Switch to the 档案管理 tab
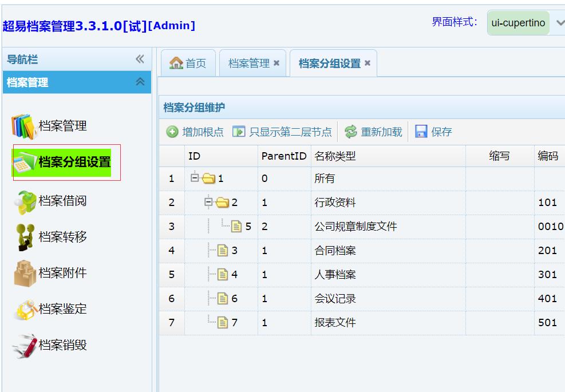 (248, 64)
